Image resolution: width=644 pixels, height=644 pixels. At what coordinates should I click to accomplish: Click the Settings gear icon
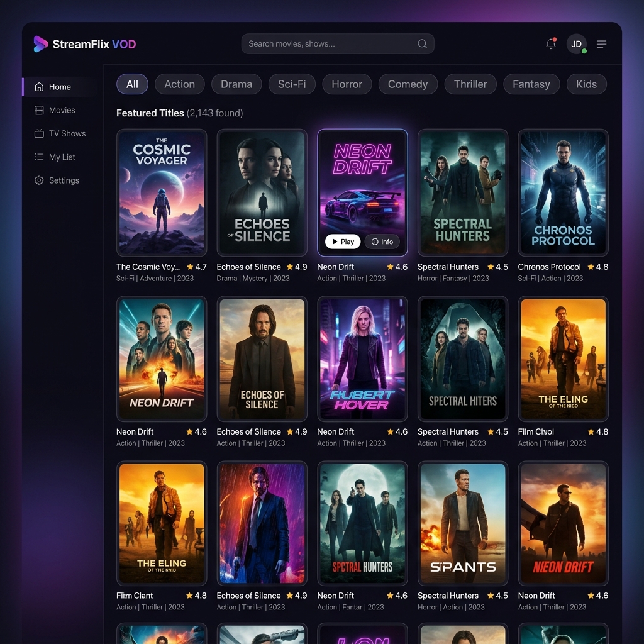pos(39,180)
